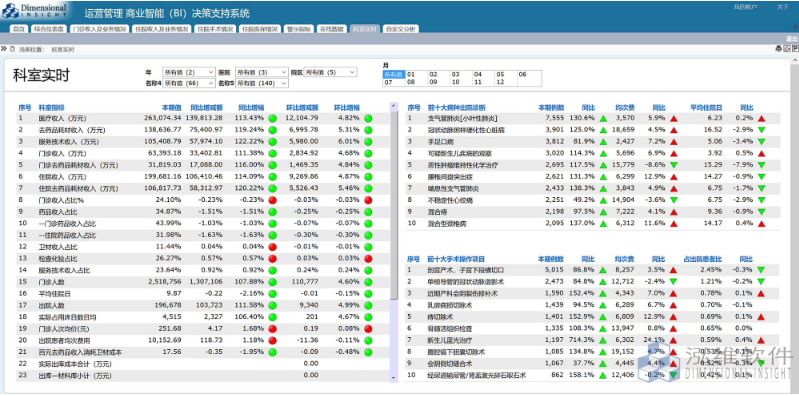Click the scroll up arrow of the left table
The width and height of the screenshot is (799, 396).
393,106
